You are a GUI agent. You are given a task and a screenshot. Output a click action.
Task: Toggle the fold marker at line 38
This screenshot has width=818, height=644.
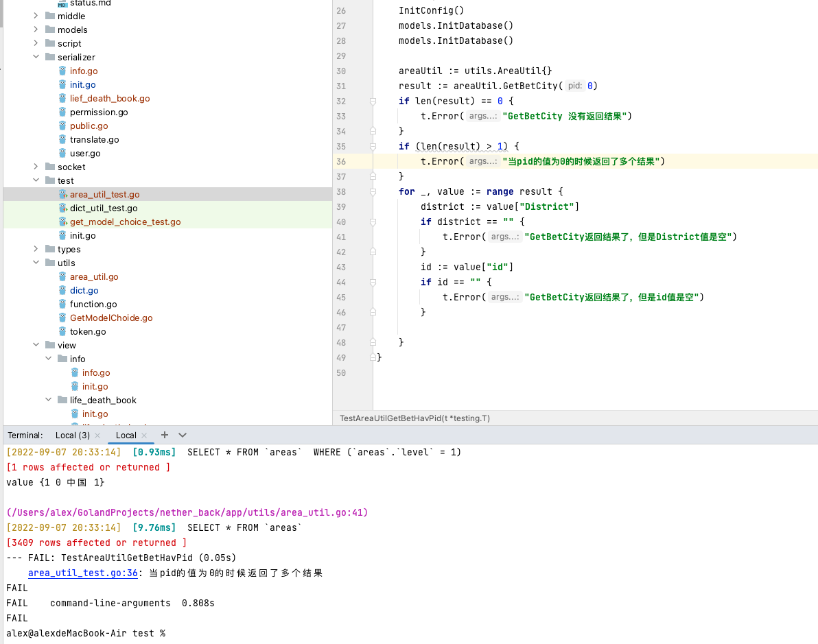click(x=373, y=191)
